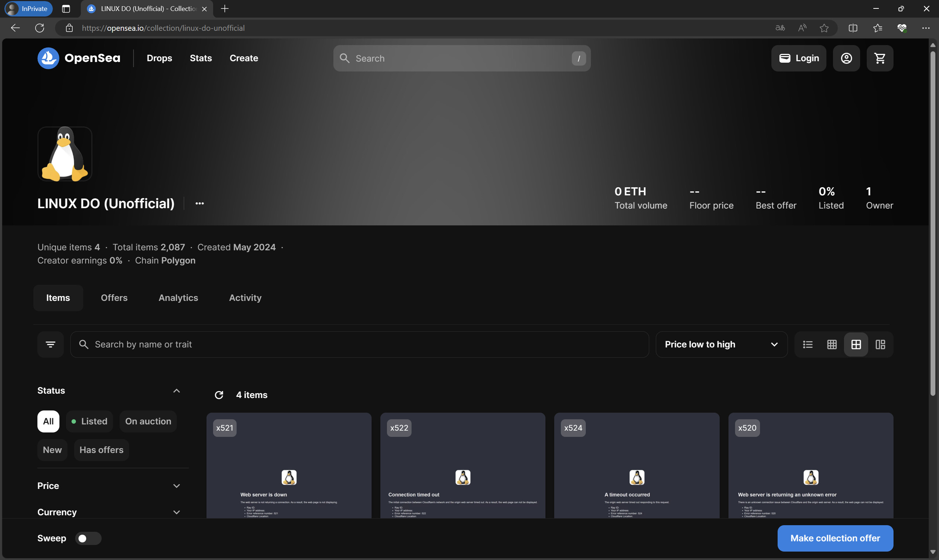Viewport: 939px width, 560px height.
Task: Select the Listed status filter
Action: coord(89,421)
